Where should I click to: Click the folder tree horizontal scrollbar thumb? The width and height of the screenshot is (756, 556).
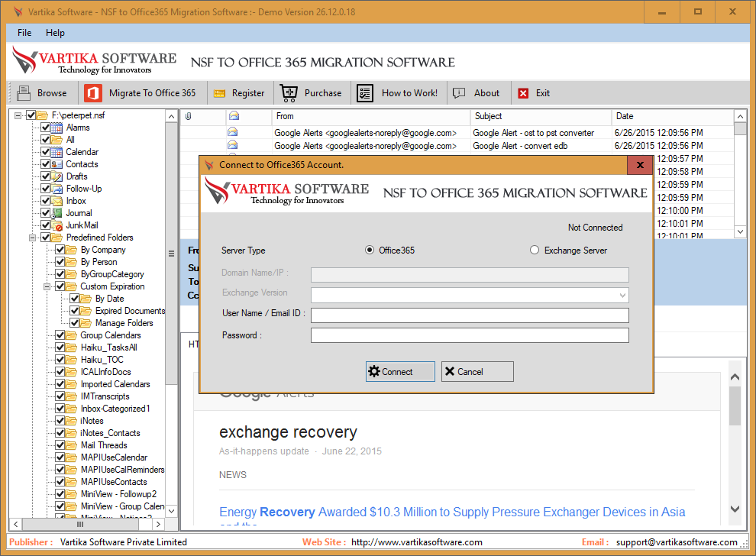(80, 524)
